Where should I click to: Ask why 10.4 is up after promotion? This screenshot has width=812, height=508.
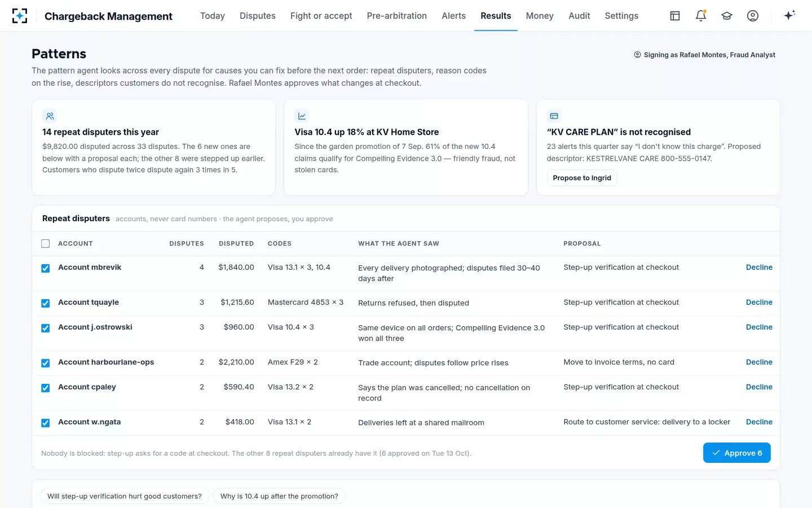(x=279, y=496)
